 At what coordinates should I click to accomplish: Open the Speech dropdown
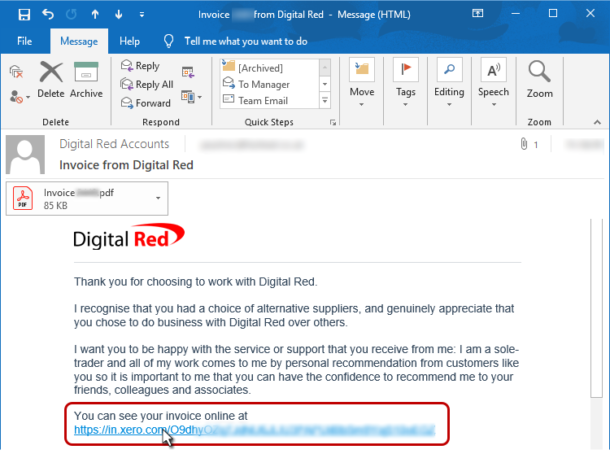click(493, 83)
